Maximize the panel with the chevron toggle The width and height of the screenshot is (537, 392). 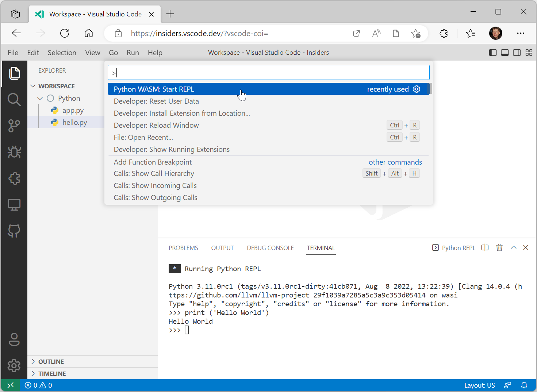coord(514,247)
